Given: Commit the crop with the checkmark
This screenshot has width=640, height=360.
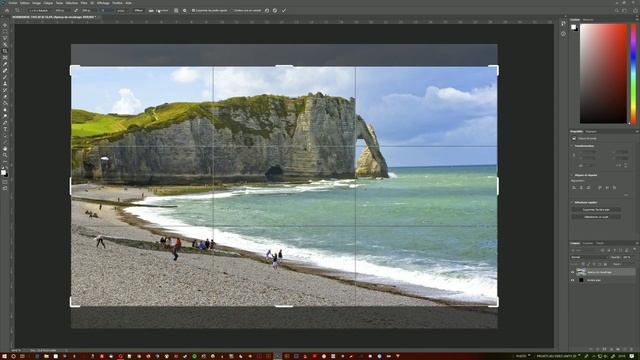Looking at the screenshot, I should click(284, 11).
